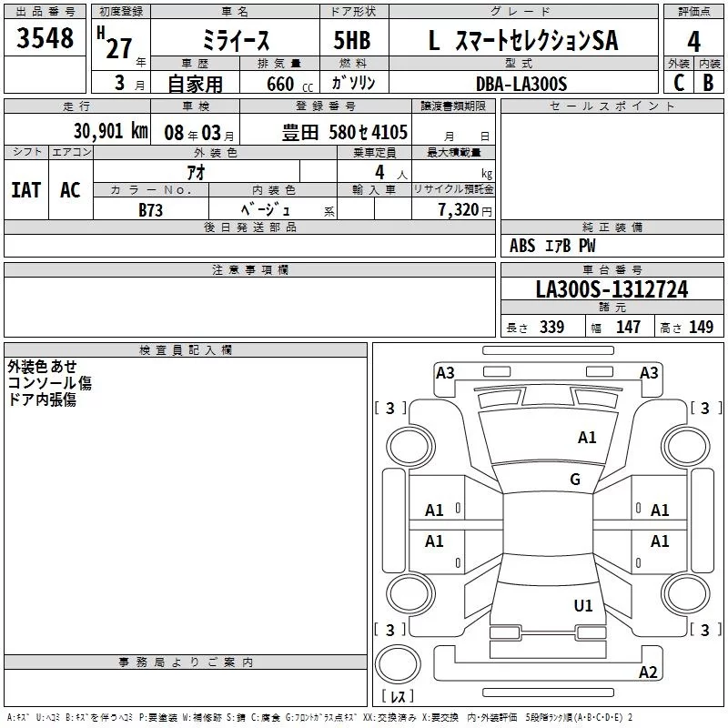Click the 排気量 header
This screenshot has height=728, width=728.
279,64
